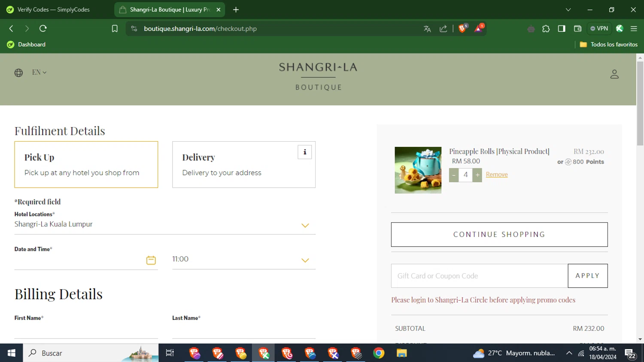This screenshot has height=362, width=644.
Task: Open Google Chrome from the taskbar
Action: coord(379,353)
